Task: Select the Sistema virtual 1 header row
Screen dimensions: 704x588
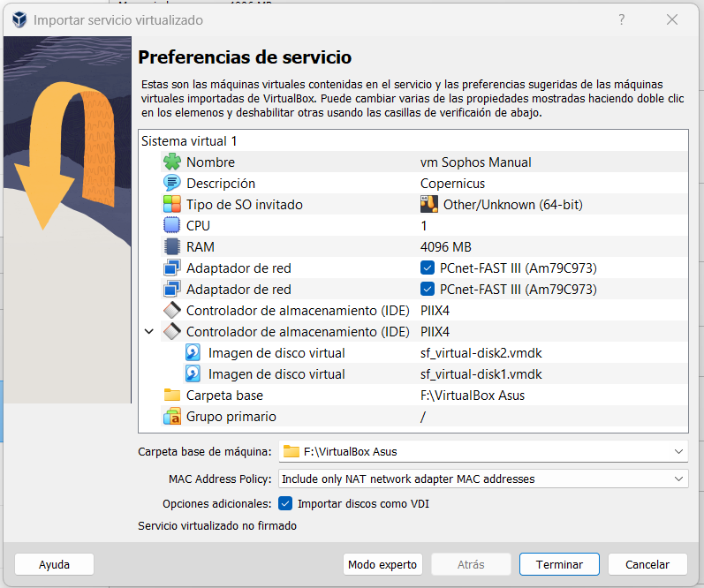Action: pyautogui.click(x=189, y=141)
